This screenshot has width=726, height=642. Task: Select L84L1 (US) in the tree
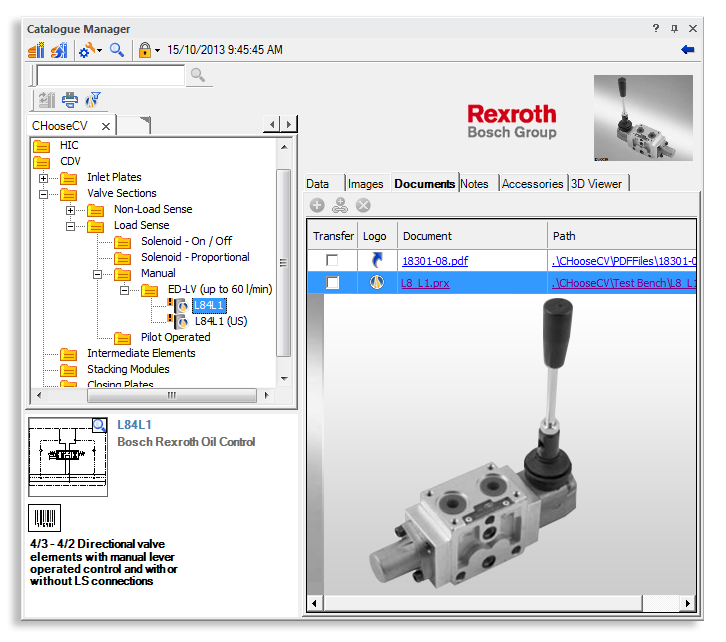coord(220,321)
